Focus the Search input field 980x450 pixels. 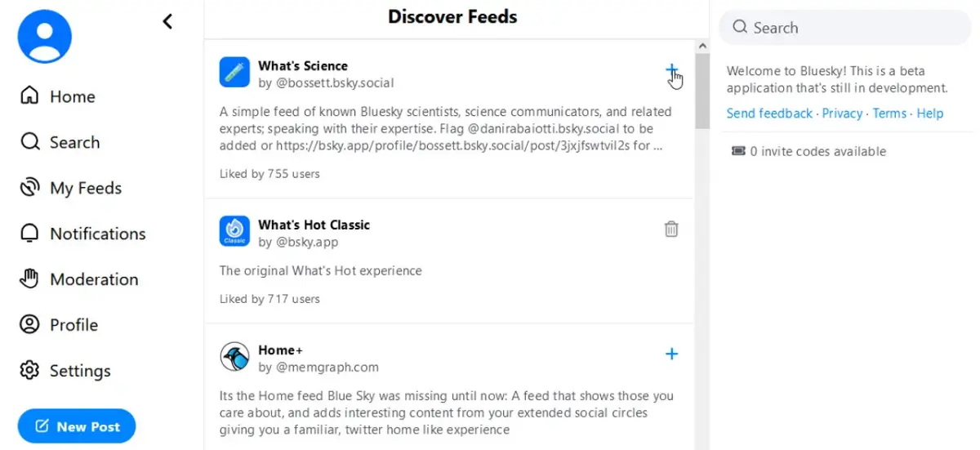(x=849, y=28)
